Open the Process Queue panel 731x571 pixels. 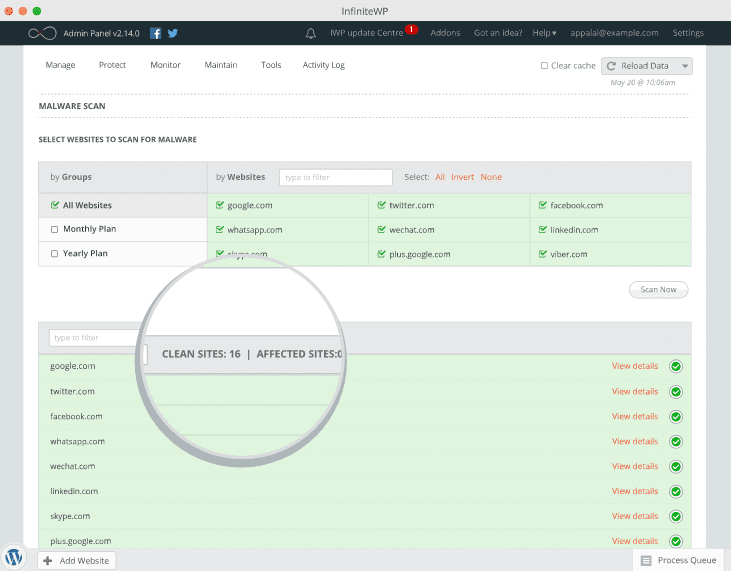679,561
